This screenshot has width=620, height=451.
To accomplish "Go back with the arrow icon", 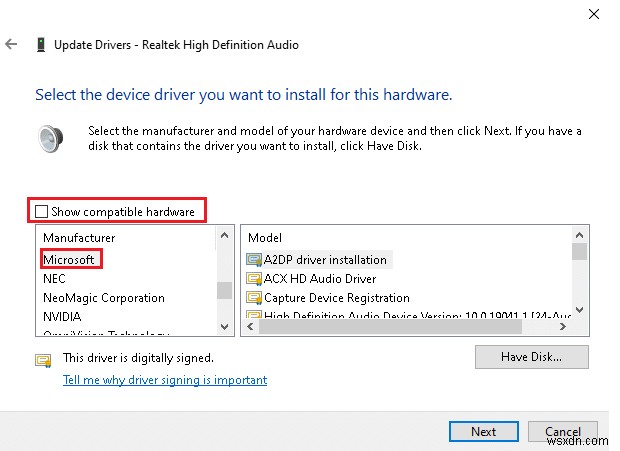I will (11, 44).
